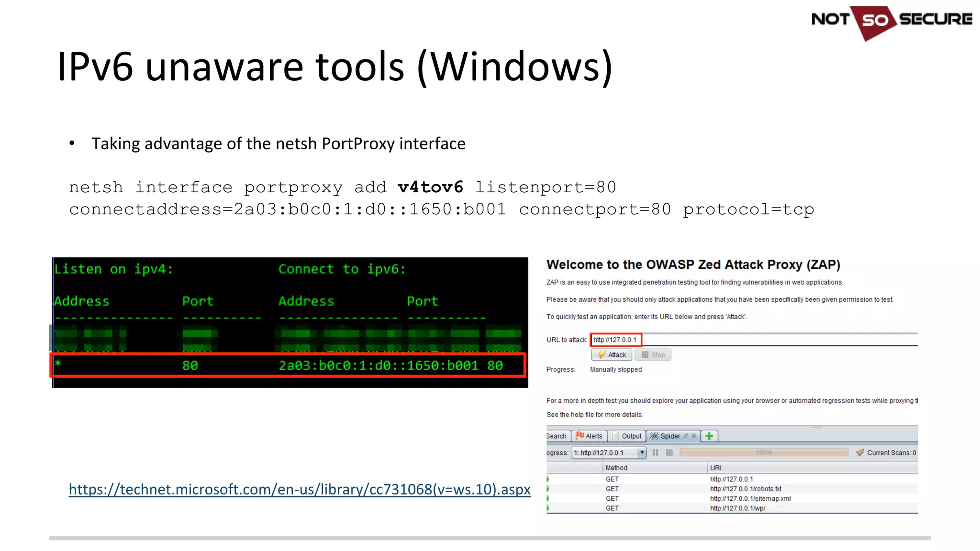
Task: Add a new tab with green plus
Action: 709,436
